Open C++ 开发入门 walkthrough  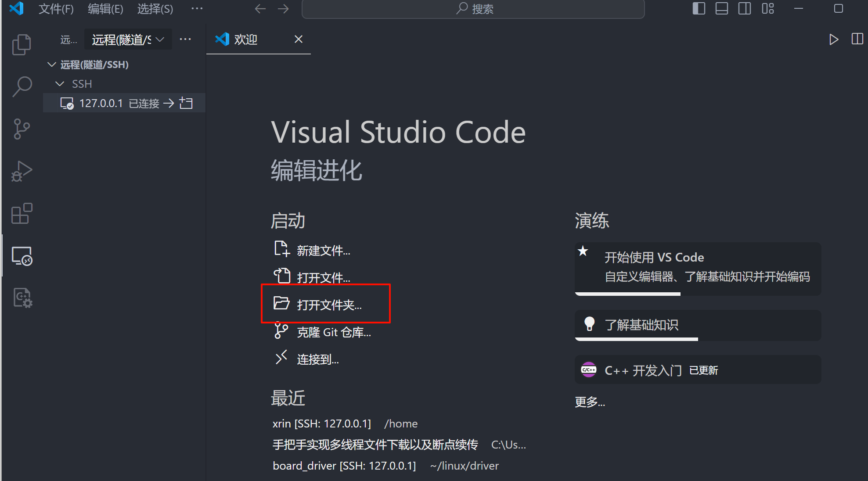point(698,370)
